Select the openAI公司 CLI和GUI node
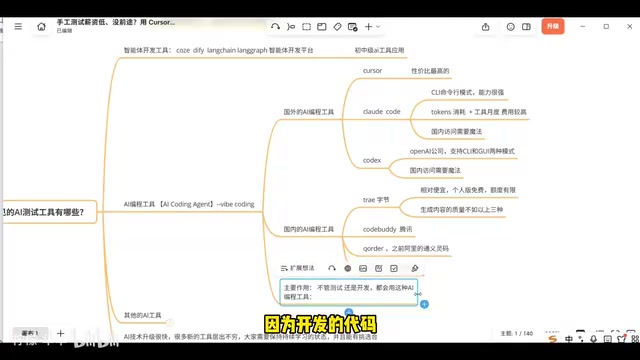The image size is (640, 360). pyautogui.click(x=462, y=151)
